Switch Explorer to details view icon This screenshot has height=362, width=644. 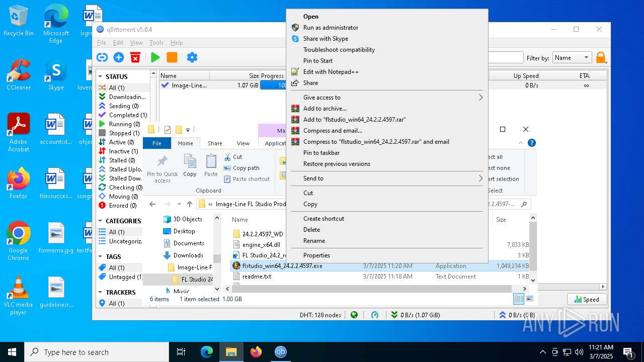tap(519, 299)
